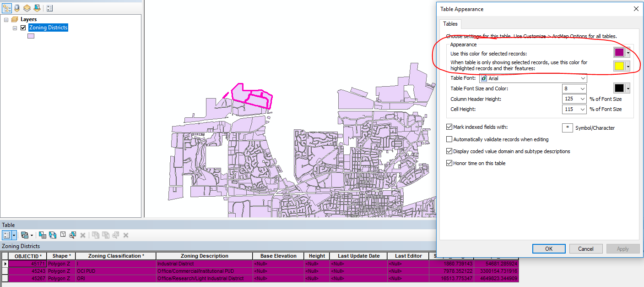Click cell 'Industrial District'
Viewport: 644px width, 287px height.
point(204,264)
